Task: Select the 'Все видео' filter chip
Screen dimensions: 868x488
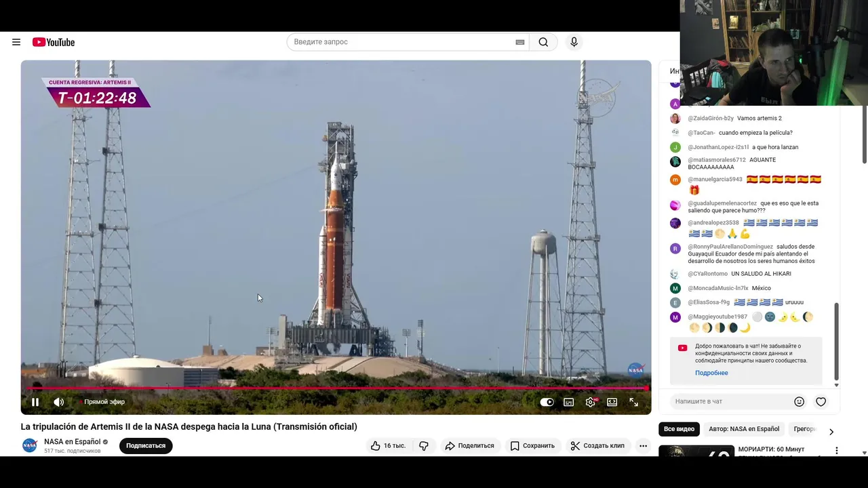Action: tap(679, 429)
